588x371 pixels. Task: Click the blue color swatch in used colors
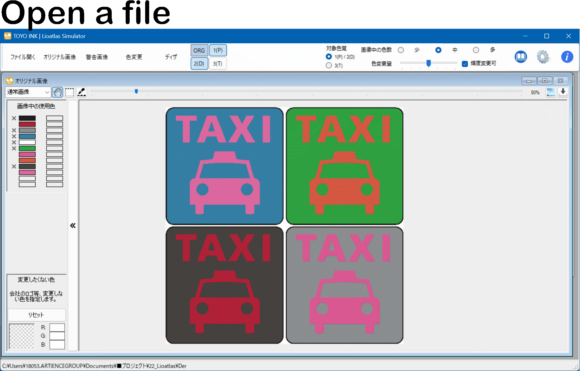click(x=27, y=136)
